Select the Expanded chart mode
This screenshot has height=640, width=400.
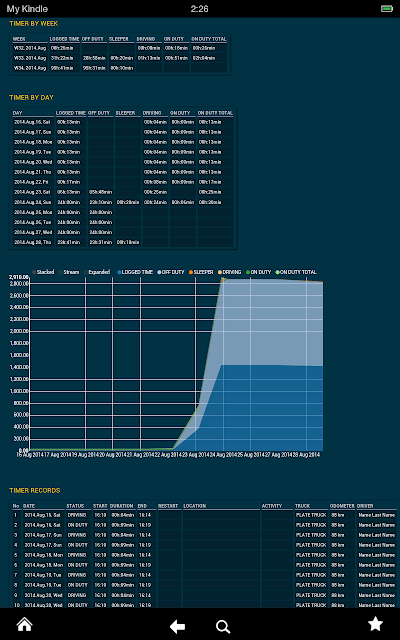point(97,272)
